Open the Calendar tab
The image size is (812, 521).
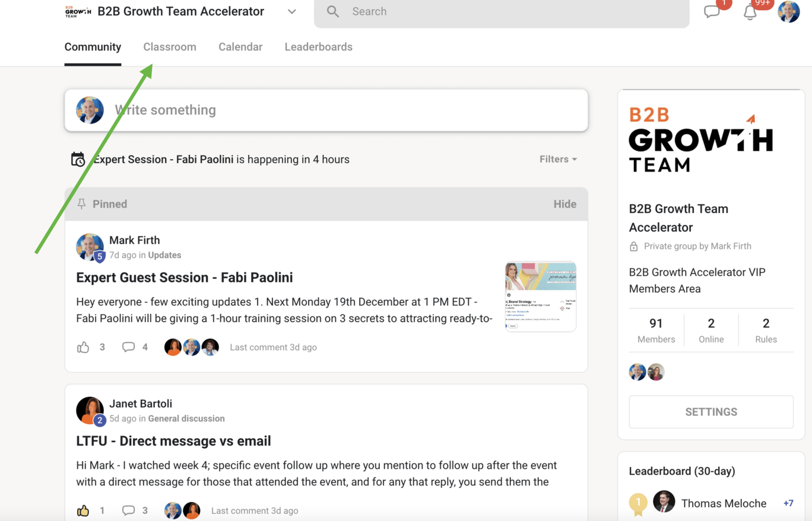(x=241, y=47)
